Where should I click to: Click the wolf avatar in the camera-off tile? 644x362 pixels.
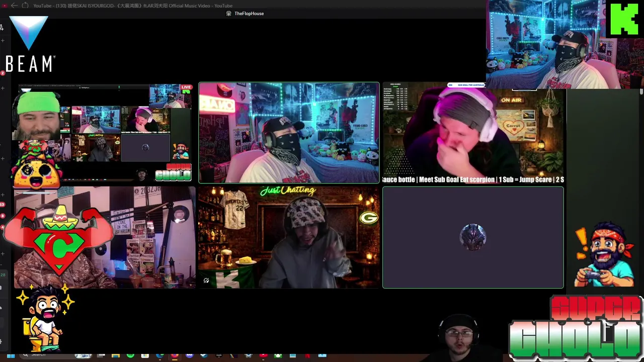pyautogui.click(x=473, y=237)
